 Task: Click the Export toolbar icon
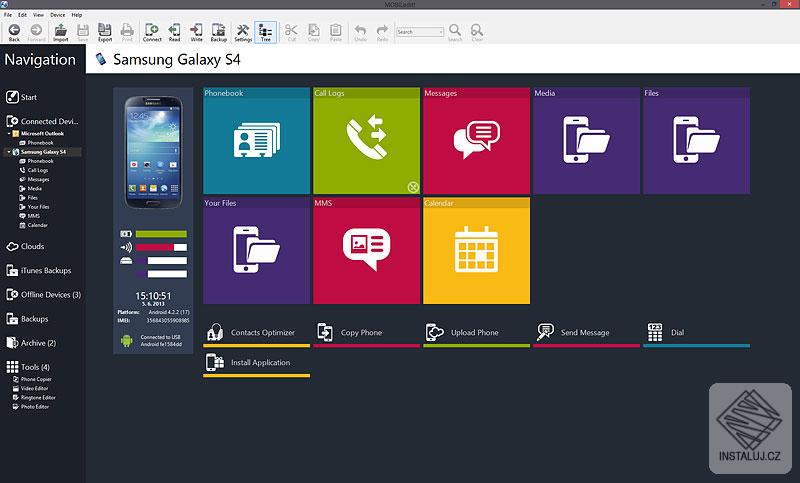click(x=105, y=32)
